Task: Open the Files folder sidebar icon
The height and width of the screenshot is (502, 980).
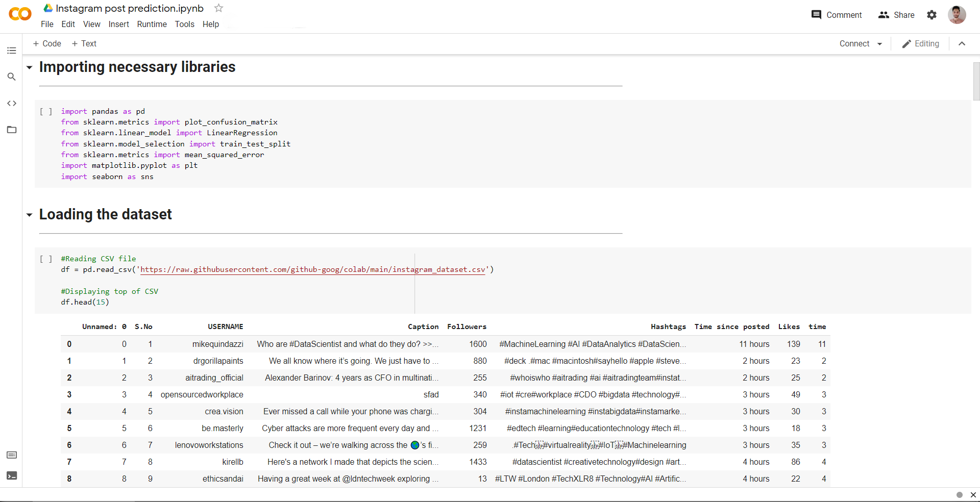Action: point(11,130)
